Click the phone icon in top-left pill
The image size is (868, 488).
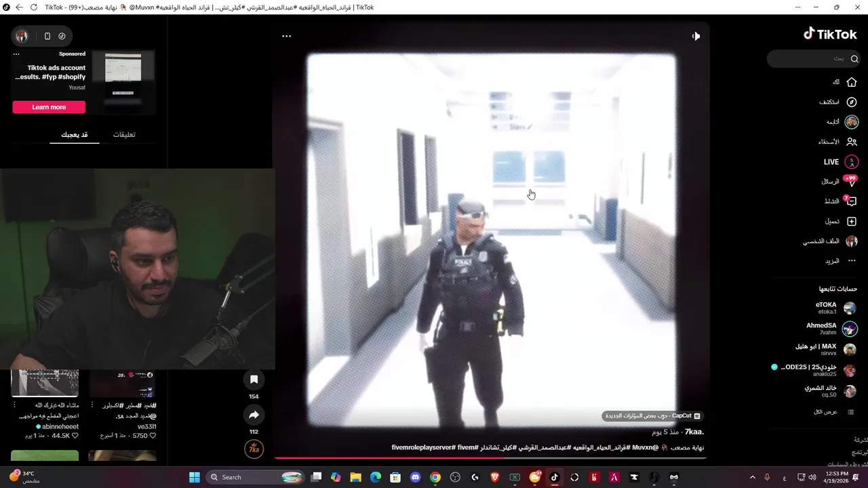[47, 36]
